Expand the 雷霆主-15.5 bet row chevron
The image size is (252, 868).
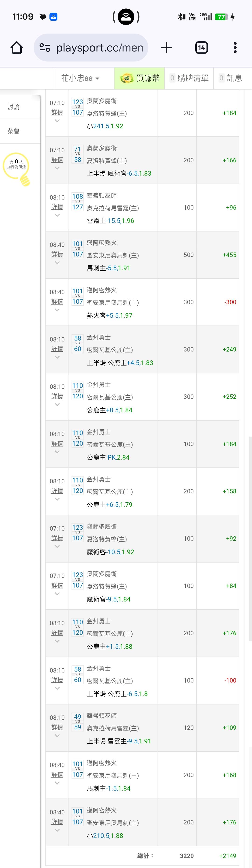(57, 215)
